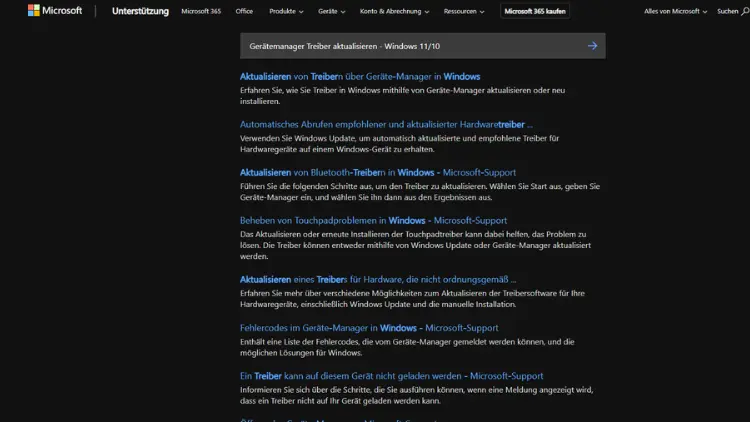
Task: Open Automatisches Abrufen empfohlener Hardwaretreiber result
Action: pos(386,124)
